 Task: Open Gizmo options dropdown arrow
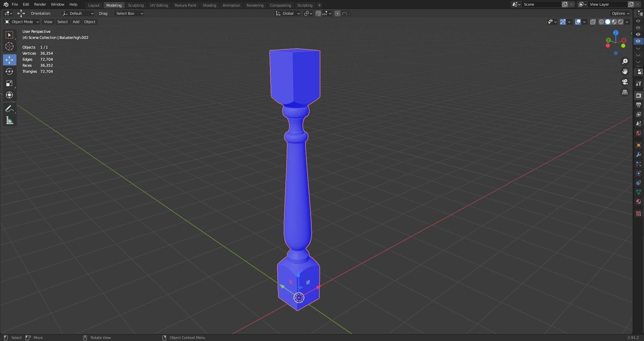(569, 22)
